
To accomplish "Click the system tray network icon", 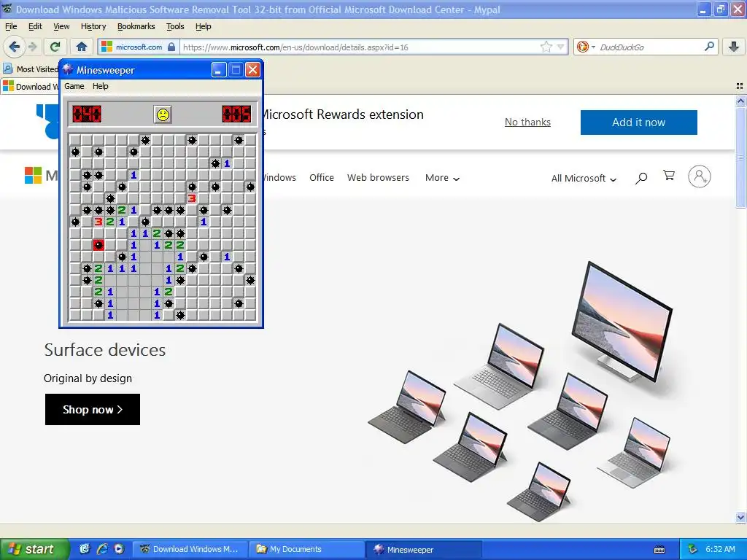I will point(693,549).
